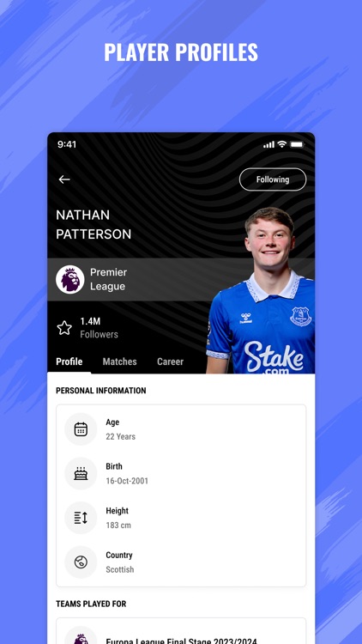Tap the Europa League team logo
The height and width of the screenshot is (644, 362).
click(x=81, y=638)
